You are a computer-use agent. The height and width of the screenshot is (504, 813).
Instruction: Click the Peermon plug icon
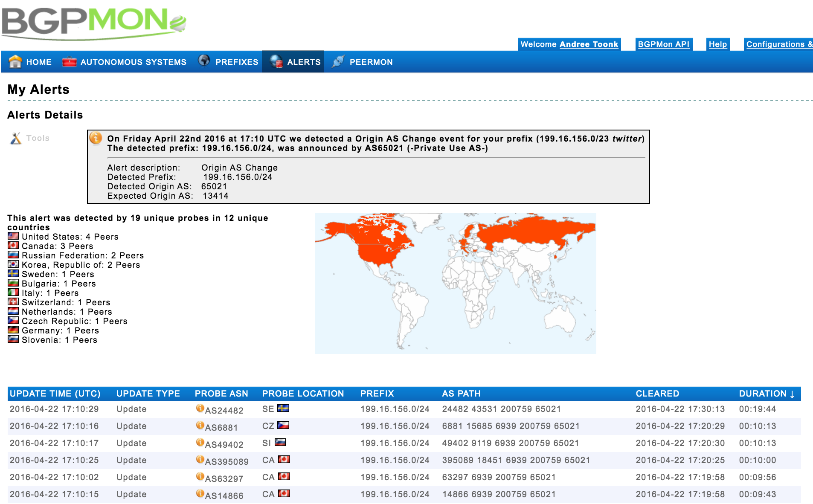click(338, 62)
